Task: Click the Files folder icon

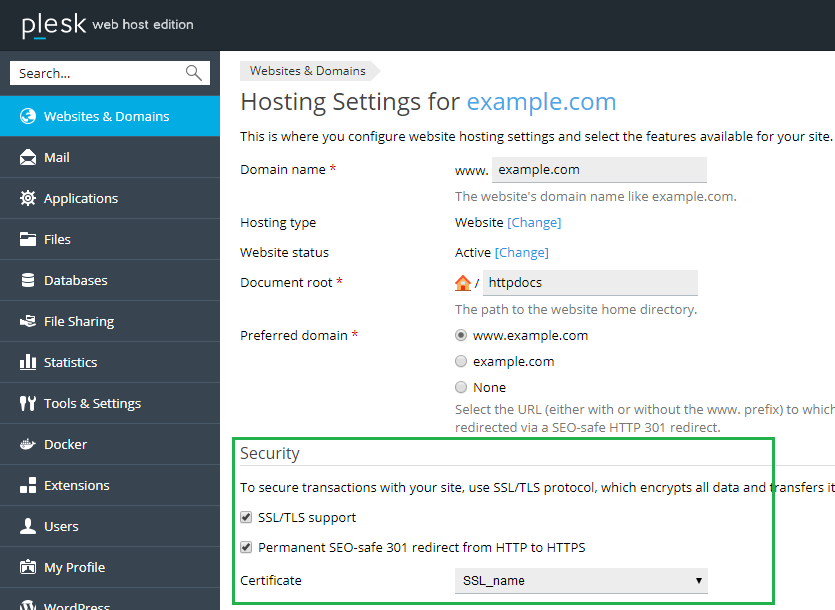Action: coord(28,239)
